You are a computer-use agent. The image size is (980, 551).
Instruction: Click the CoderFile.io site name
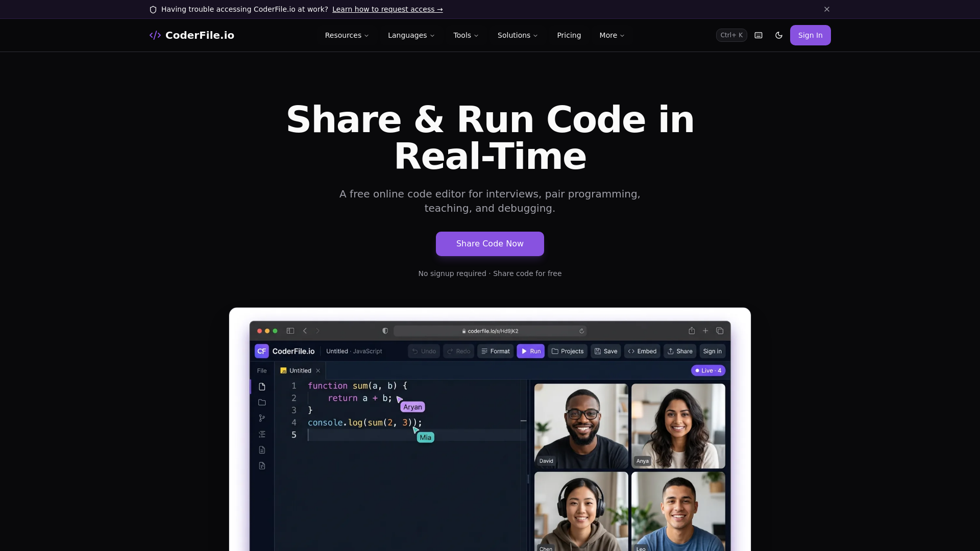[200, 35]
